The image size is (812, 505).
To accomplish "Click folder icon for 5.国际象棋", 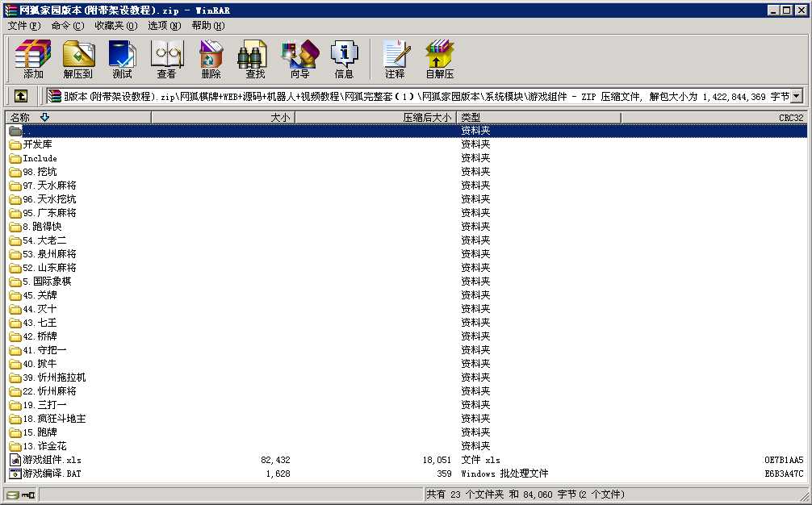I will [x=15, y=282].
